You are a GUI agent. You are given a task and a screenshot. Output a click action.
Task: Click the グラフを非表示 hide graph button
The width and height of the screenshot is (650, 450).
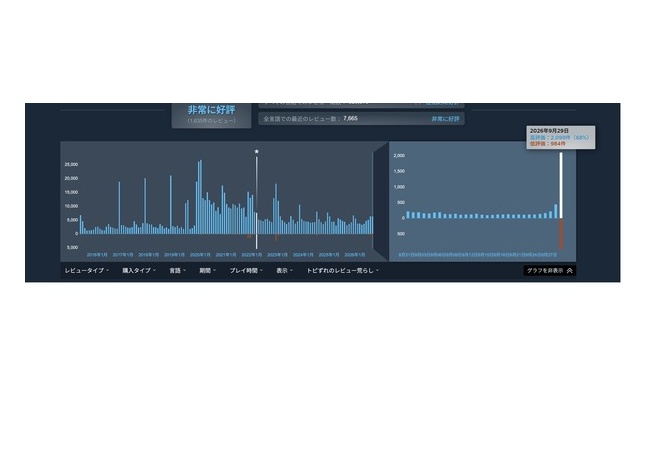coord(550,271)
